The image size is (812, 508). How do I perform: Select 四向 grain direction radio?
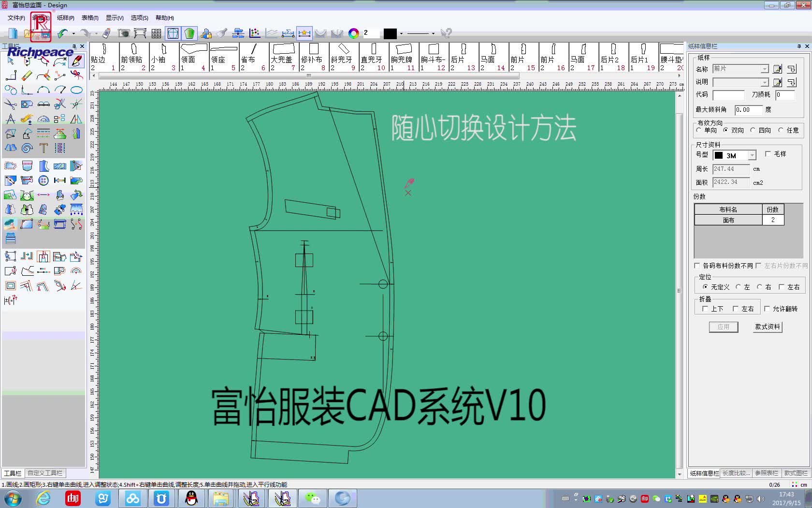tap(753, 130)
